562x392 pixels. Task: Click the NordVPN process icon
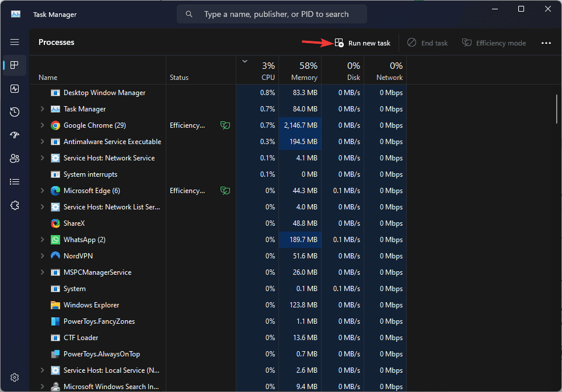click(55, 256)
